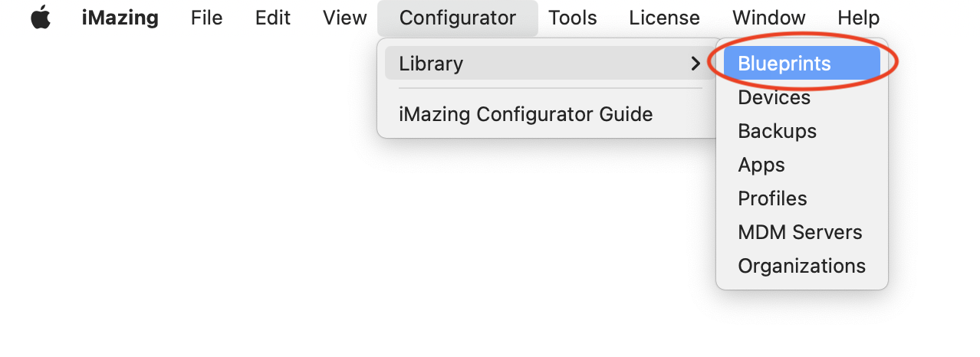
Task: Select Apps in the Library submenu
Action: tap(761, 165)
